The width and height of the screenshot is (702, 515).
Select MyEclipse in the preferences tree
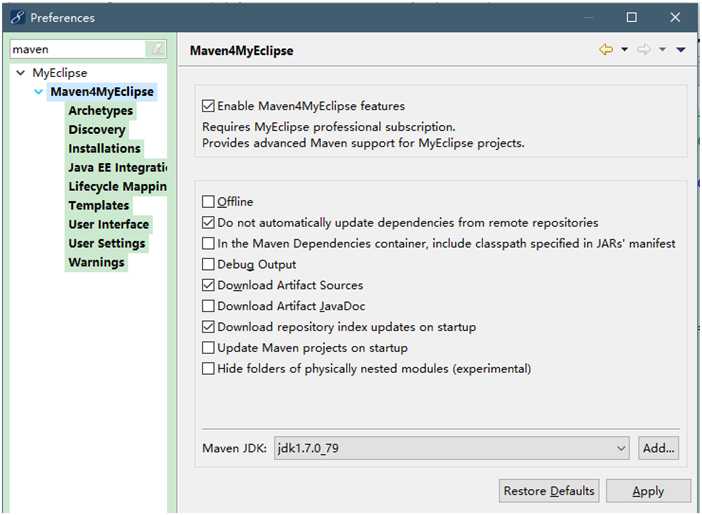pos(60,73)
